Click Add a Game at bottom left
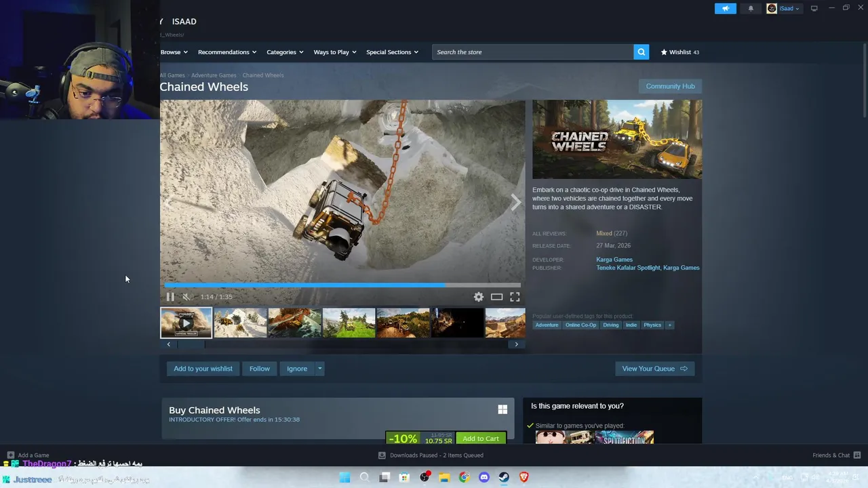 (28, 455)
